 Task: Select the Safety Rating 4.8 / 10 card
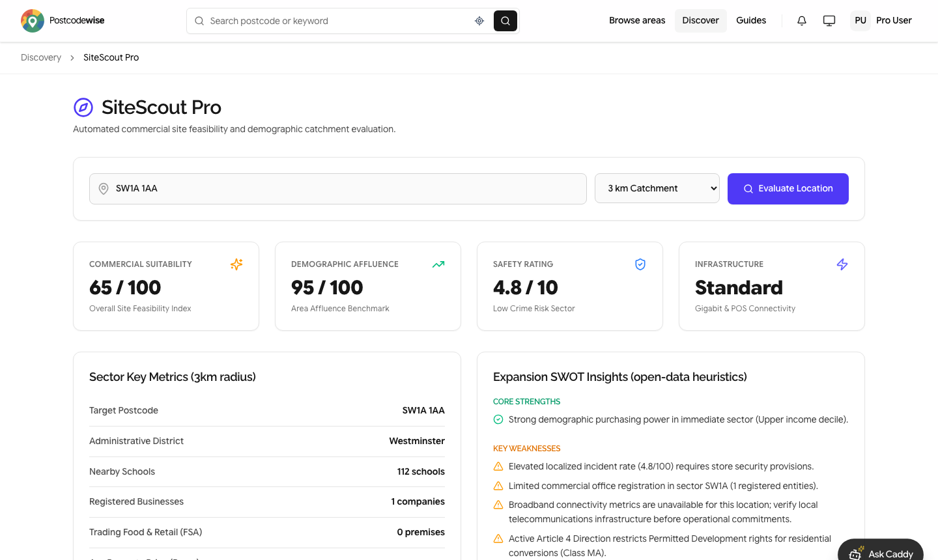(x=570, y=287)
